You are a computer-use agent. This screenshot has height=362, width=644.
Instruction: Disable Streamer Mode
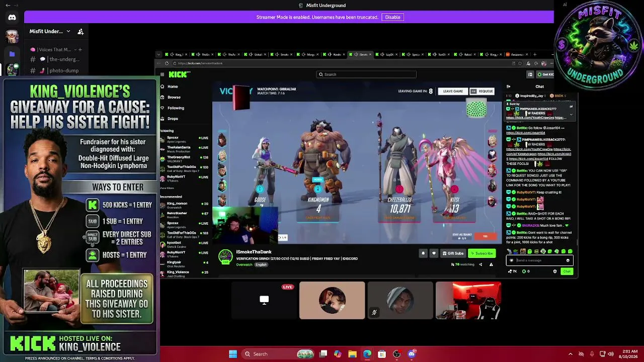(393, 17)
